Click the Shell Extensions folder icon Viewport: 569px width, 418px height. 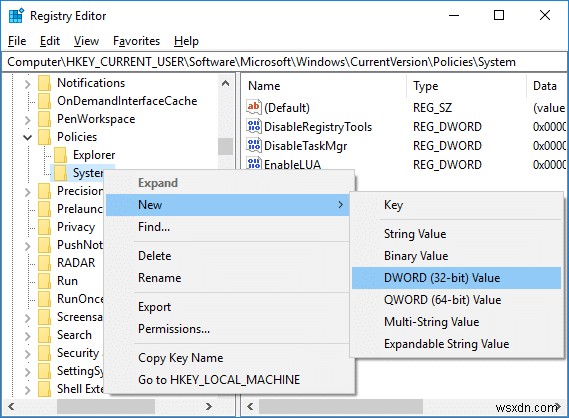point(45,389)
